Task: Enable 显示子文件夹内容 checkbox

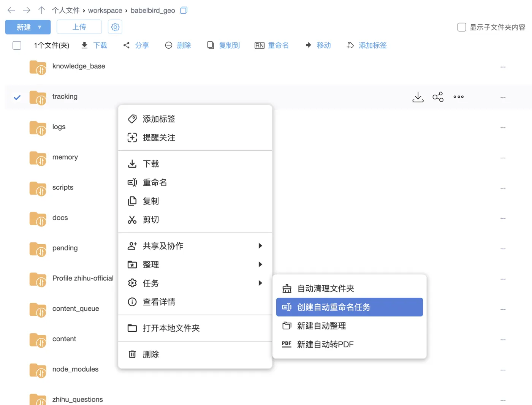Action: pos(462,27)
